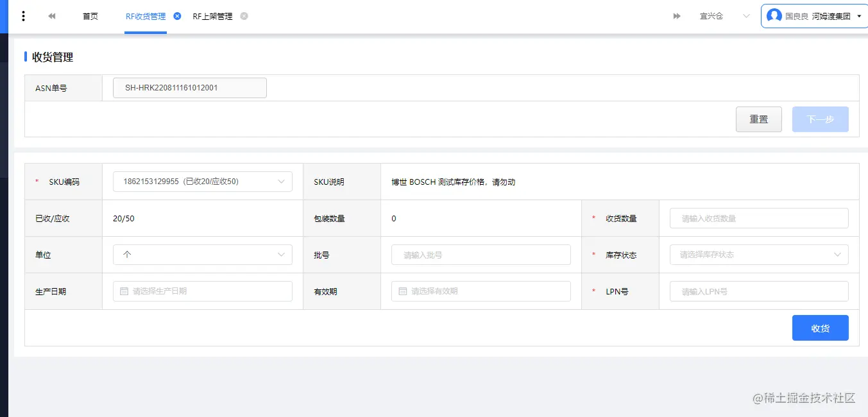Switch to the RF收货管理 tab
The width and height of the screenshot is (868, 417).
[146, 17]
